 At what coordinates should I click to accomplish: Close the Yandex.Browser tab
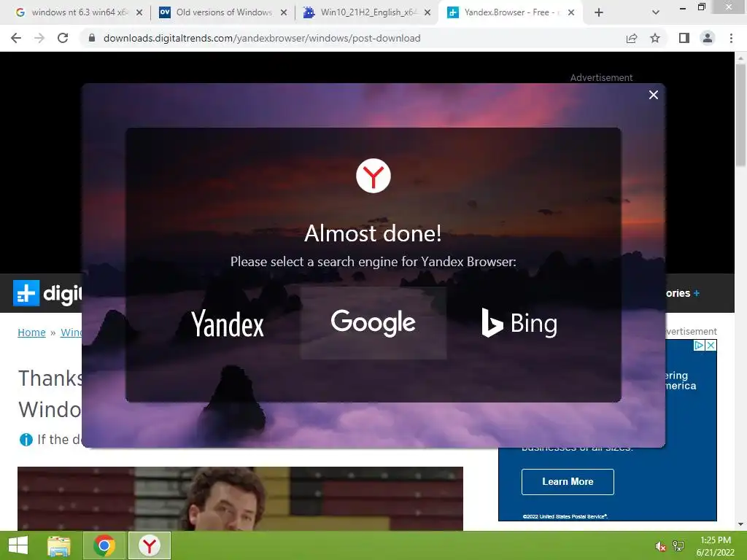(570, 12)
